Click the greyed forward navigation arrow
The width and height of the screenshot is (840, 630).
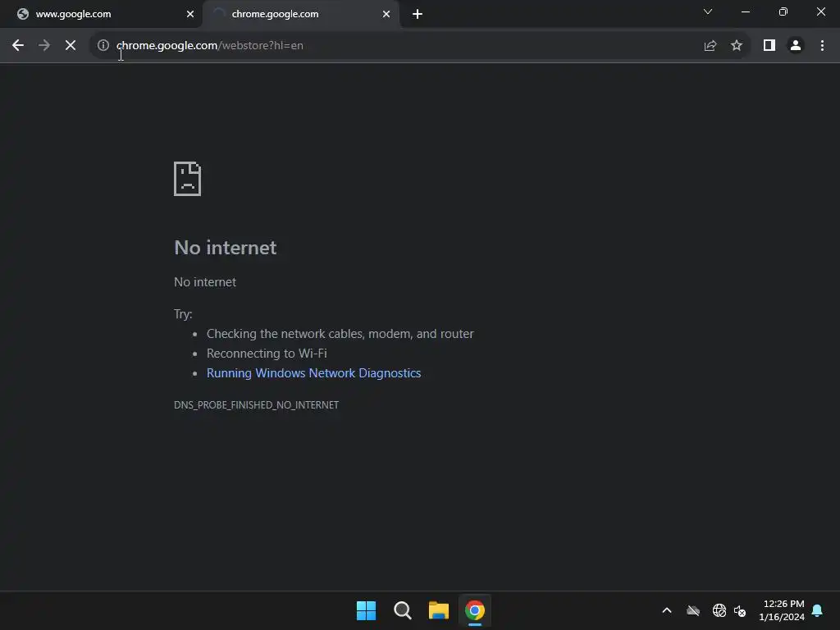[x=44, y=46]
